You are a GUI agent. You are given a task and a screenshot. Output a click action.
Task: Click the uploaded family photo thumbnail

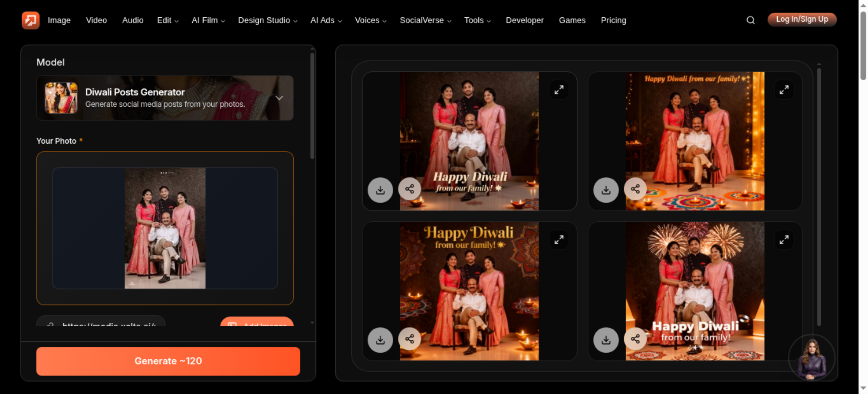click(x=165, y=228)
